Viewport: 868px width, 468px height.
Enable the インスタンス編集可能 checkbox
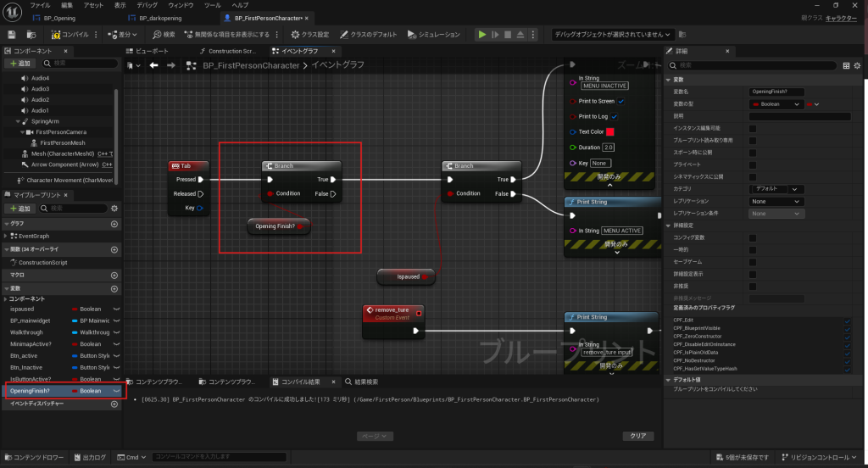point(753,128)
